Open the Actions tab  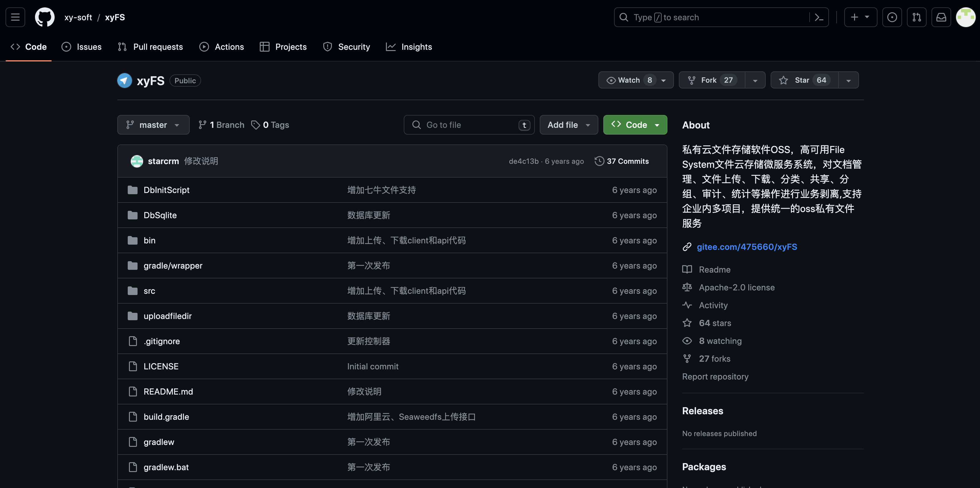[x=221, y=47]
